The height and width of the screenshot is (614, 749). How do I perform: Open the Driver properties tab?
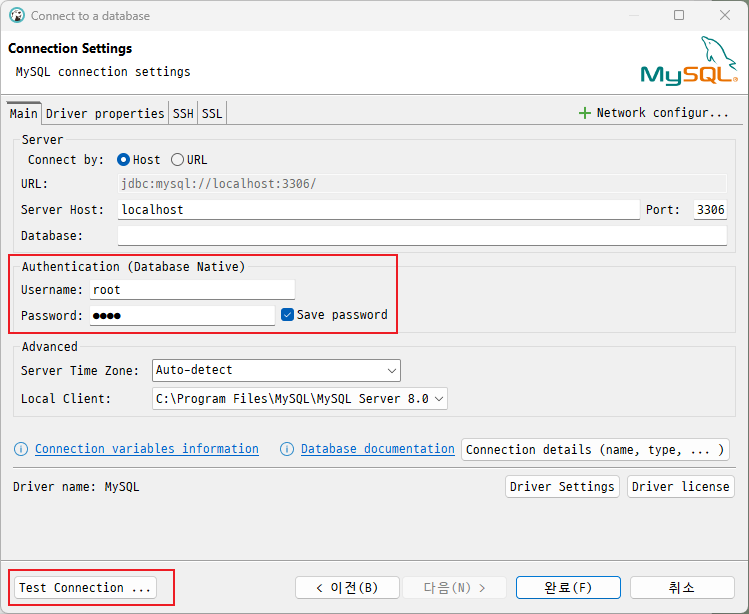(105, 114)
